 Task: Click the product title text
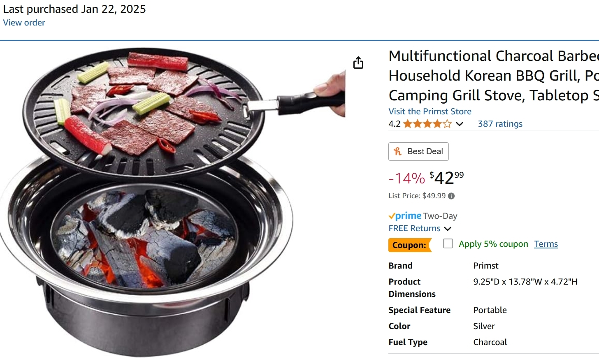[x=494, y=76]
